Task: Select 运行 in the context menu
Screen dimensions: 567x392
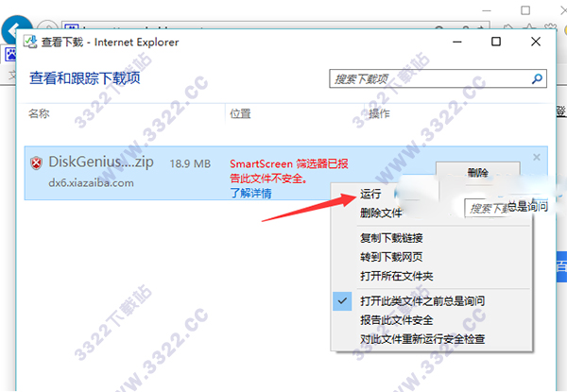Action: click(370, 194)
